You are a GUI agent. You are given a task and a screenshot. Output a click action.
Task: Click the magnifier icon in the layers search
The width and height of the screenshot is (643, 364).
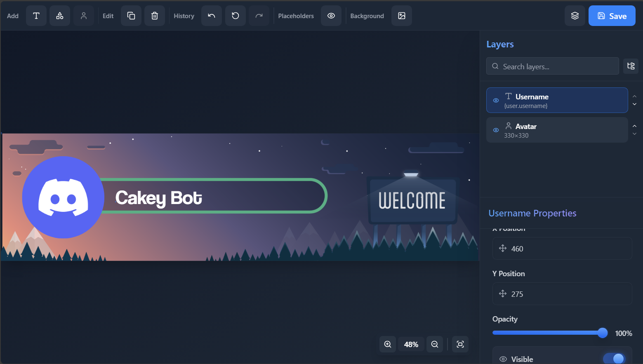click(495, 66)
